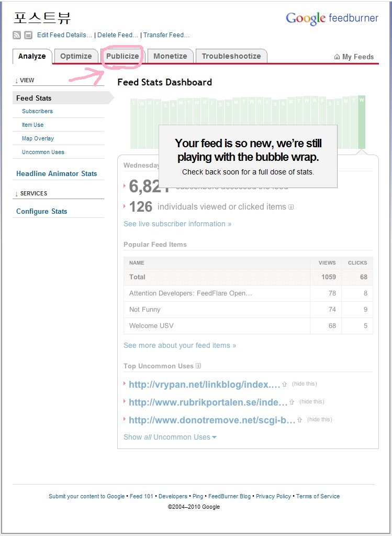Hide the donotremove.net uncommon use entry
This screenshot has width=392, height=536.
(x=320, y=420)
